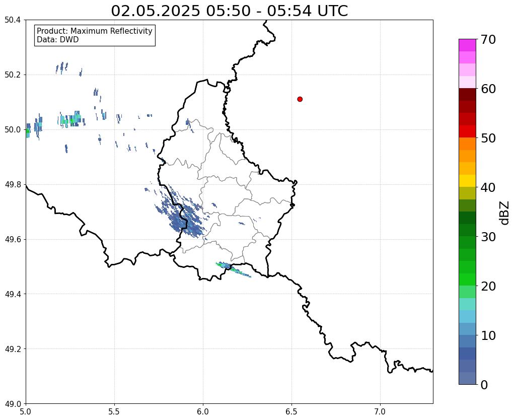Click the dark green swatch just above 30 dBZ
The image size is (515, 420).
[467, 230]
